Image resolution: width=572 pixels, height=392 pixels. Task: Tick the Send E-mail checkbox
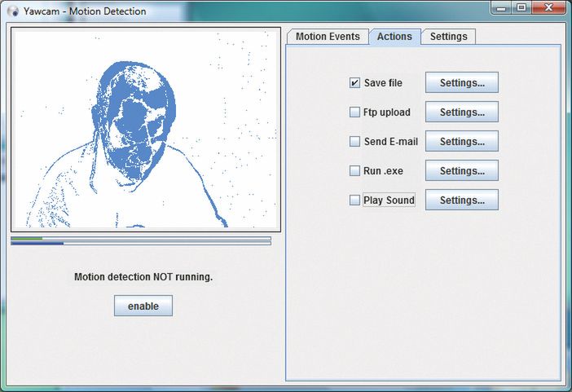354,141
